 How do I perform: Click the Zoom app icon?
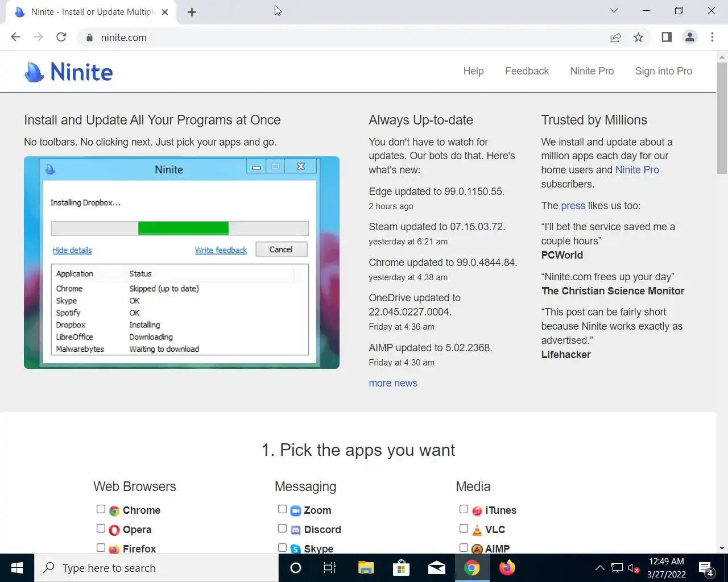(295, 510)
